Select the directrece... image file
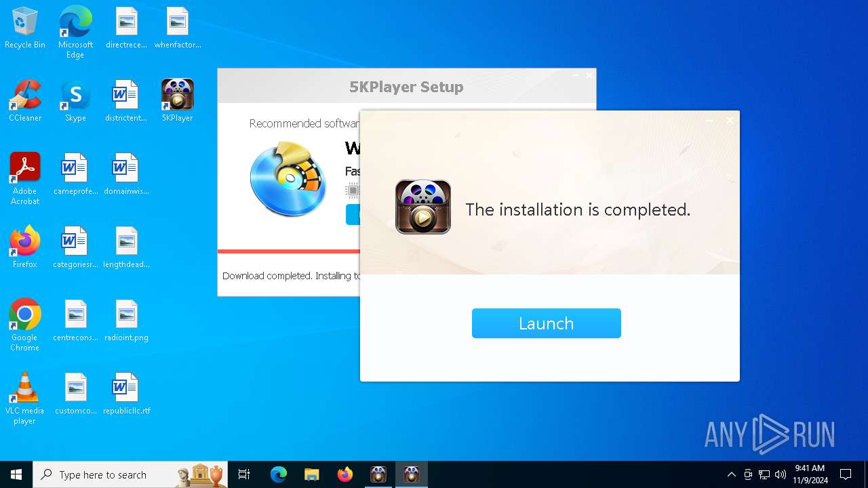Screen dimensions: 868x488 pos(126,28)
